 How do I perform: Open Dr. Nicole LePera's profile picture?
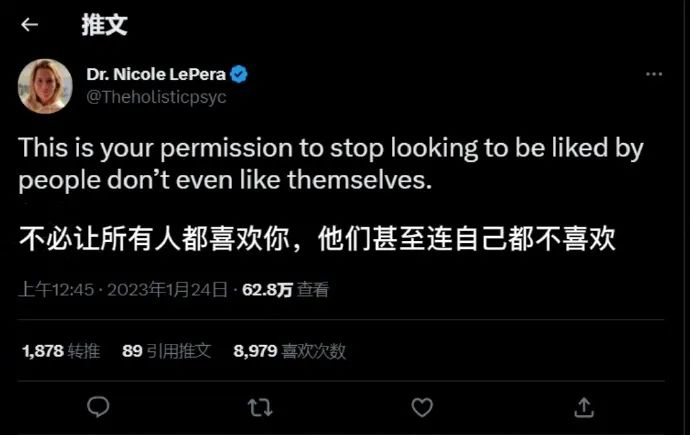(45, 86)
